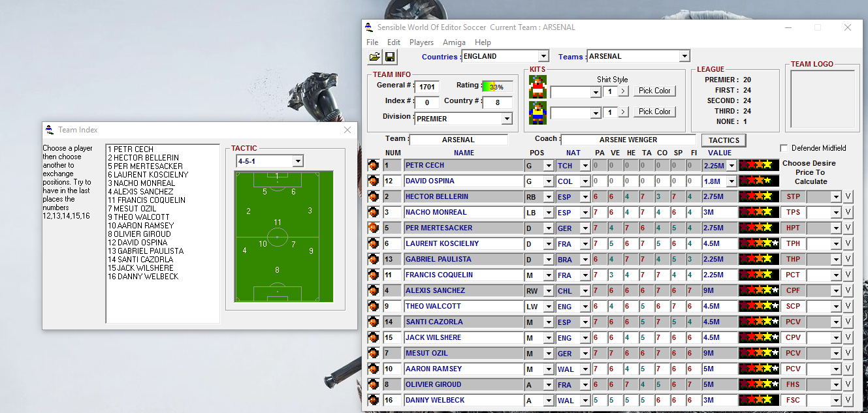Click the star rating for Alexis Sanchez
Viewport: 868px width, 413px height.
[758, 290]
